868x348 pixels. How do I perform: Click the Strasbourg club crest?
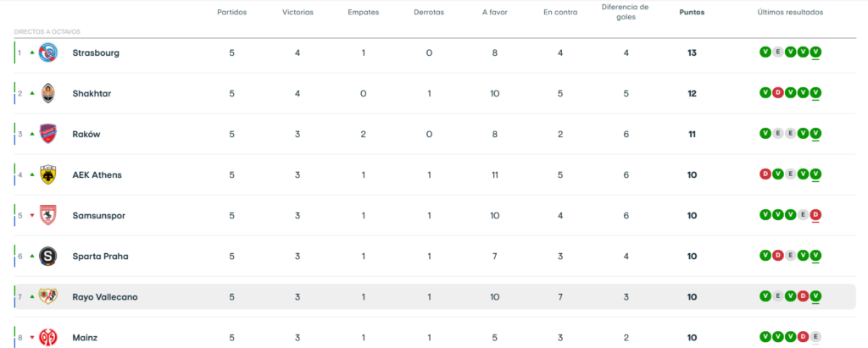[x=48, y=52]
